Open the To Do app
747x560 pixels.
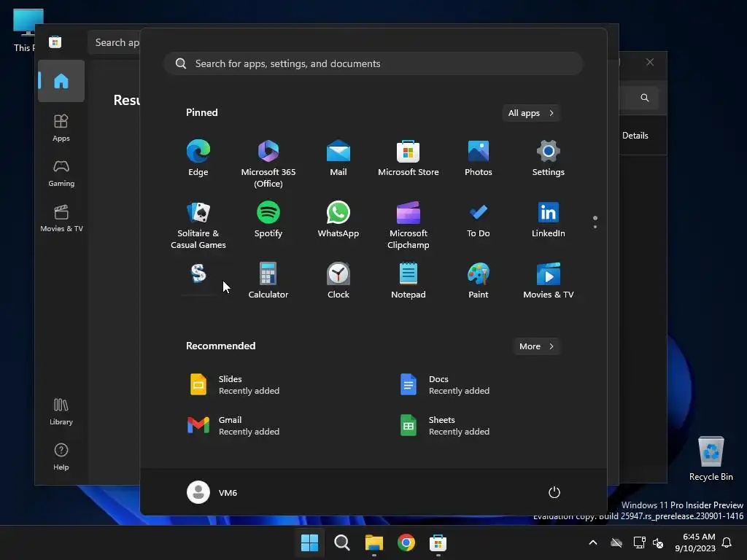click(x=479, y=219)
